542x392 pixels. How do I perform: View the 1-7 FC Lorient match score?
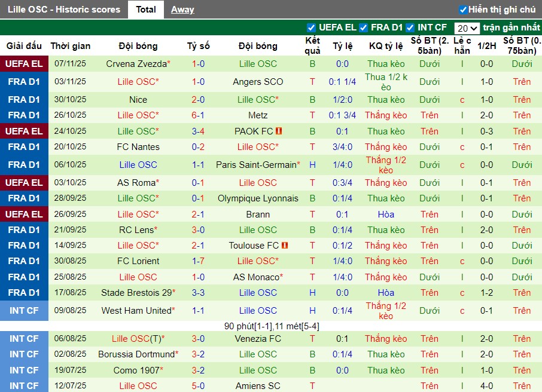point(198,261)
